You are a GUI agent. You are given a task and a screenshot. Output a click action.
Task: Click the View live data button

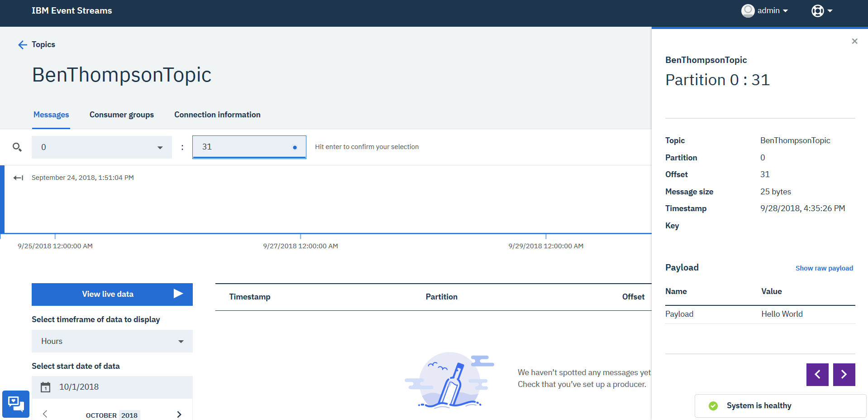point(112,294)
